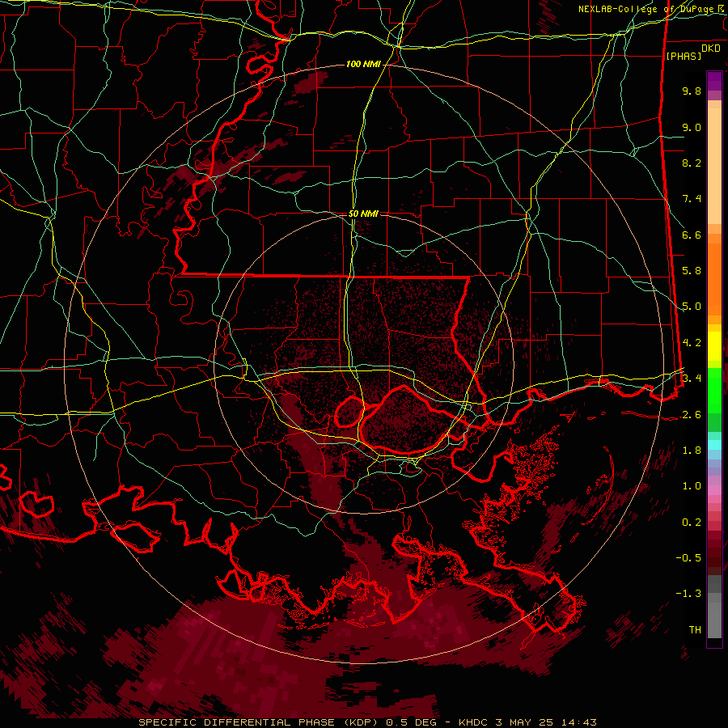Click the 7.4 value on the scale
This screenshot has width=728, height=728.
(692, 199)
